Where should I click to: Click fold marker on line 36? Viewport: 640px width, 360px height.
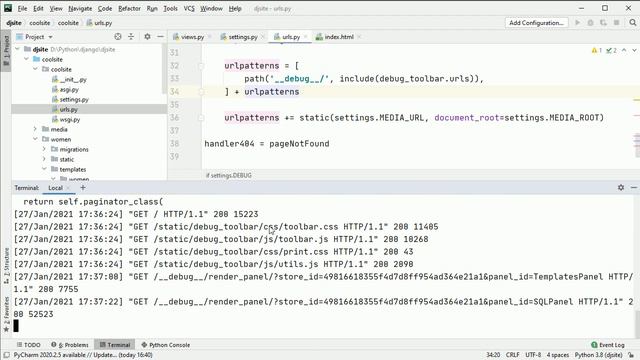coord(201,118)
